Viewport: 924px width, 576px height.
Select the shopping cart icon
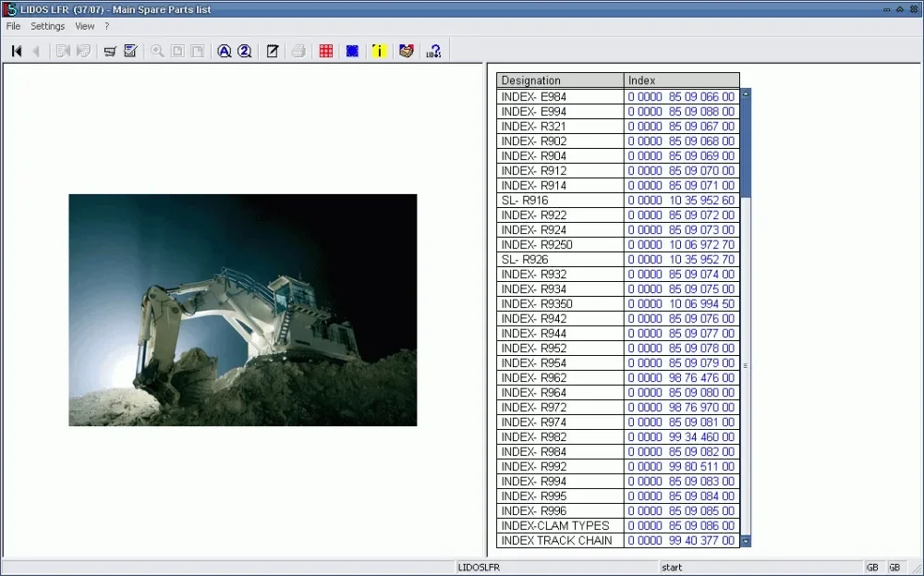tap(111, 51)
